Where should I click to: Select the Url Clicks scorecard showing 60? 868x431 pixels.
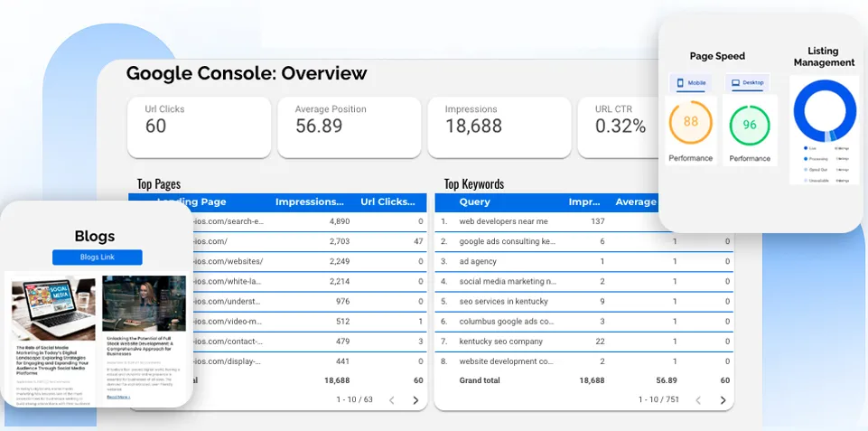(200, 127)
